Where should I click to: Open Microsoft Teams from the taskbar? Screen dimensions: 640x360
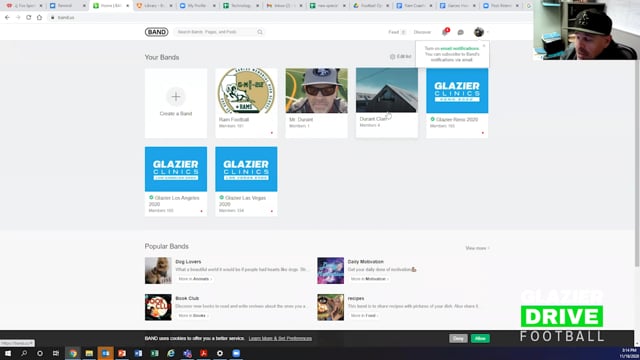(187, 353)
